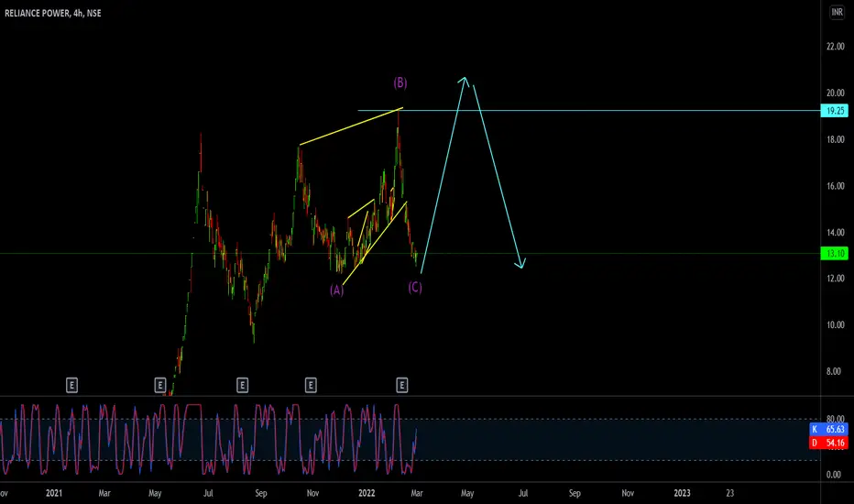The height and width of the screenshot is (504, 854).
Task: Click the 10.00 price axis label
Action: pos(836,324)
